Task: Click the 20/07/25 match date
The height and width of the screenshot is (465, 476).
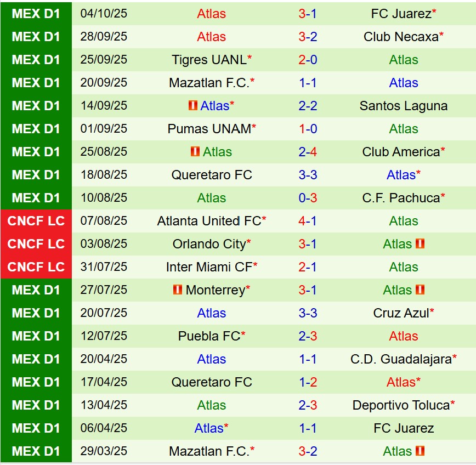Action: 104,313
